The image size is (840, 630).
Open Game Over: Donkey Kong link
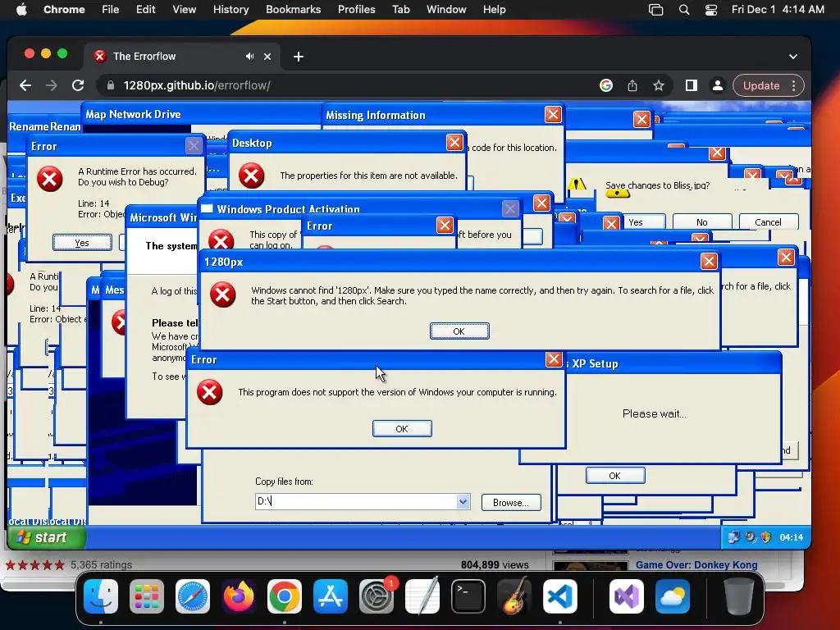point(696,564)
